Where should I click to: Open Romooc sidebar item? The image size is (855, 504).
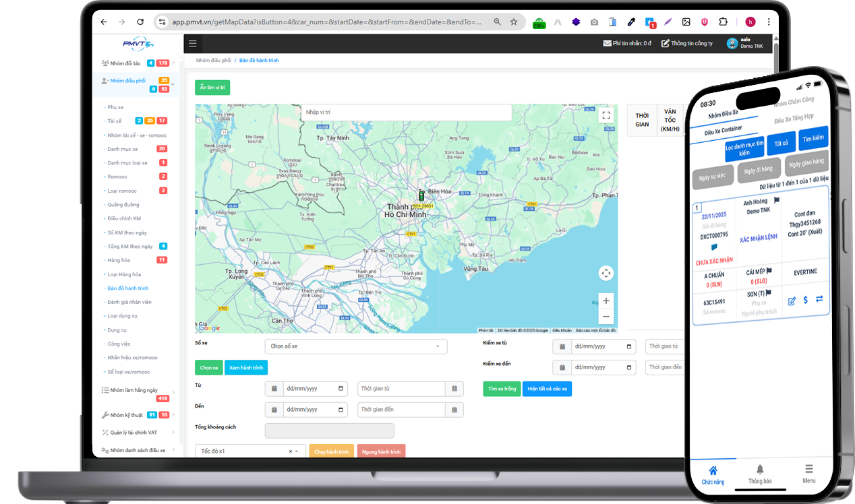[117, 177]
